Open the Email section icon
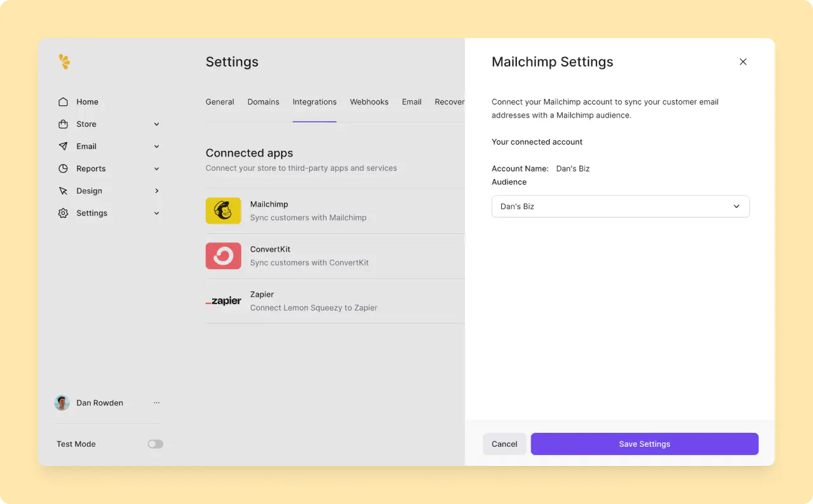The width and height of the screenshot is (813, 504). click(x=64, y=146)
